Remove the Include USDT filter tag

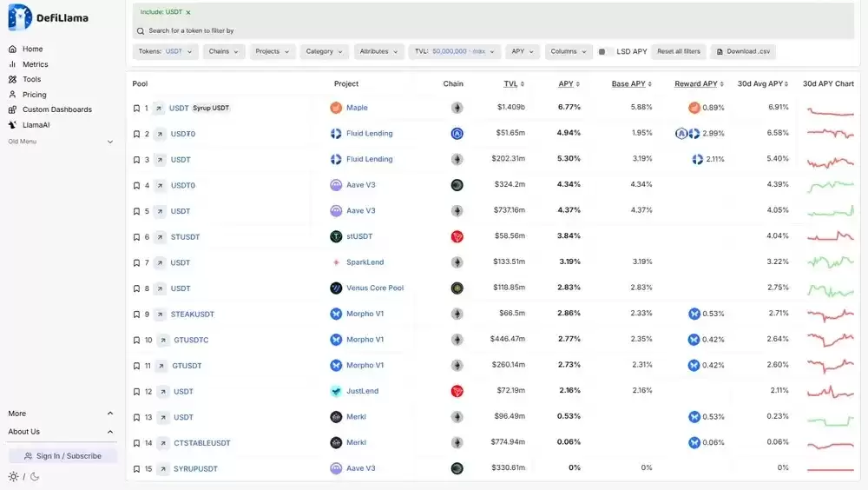point(188,12)
